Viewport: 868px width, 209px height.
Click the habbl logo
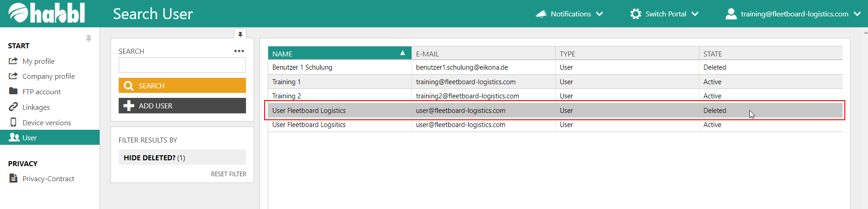click(46, 13)
